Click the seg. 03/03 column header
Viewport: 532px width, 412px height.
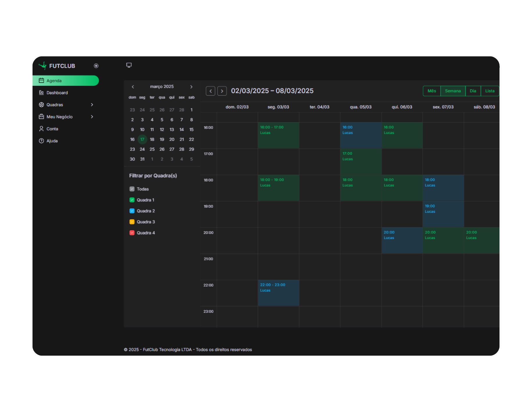(x=278, y=107)
